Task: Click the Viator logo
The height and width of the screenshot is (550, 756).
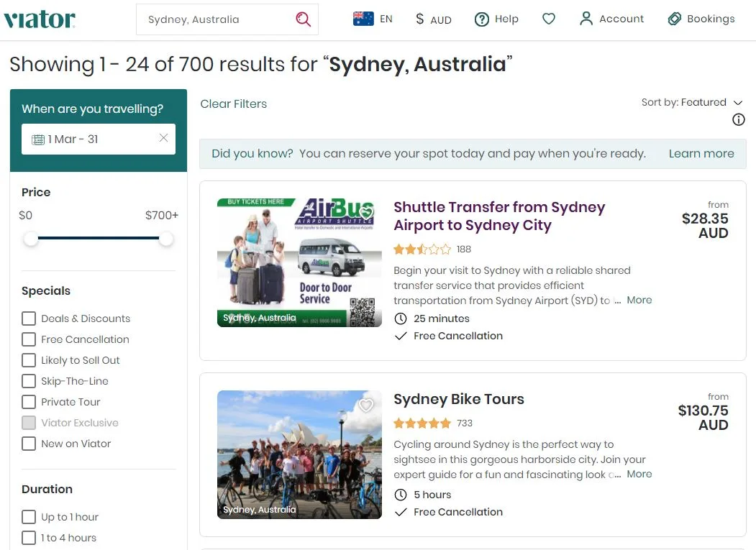Action: 40,19
